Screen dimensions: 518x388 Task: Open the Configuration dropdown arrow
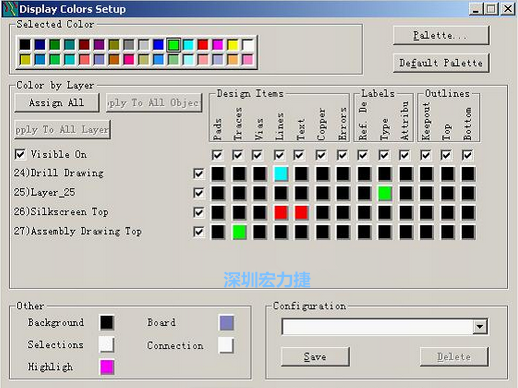480,326
